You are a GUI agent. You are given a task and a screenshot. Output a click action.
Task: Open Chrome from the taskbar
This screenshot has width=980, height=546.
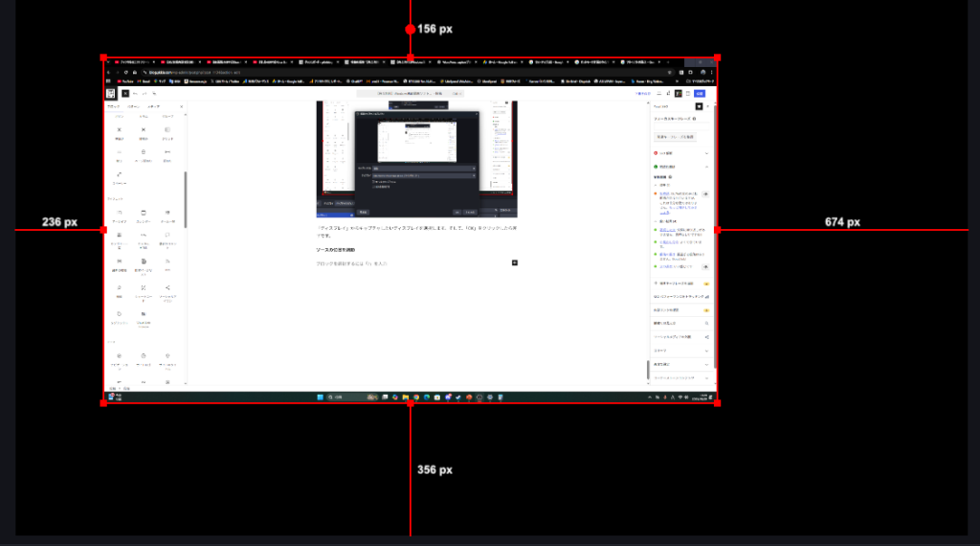click(x=416, y=398)
